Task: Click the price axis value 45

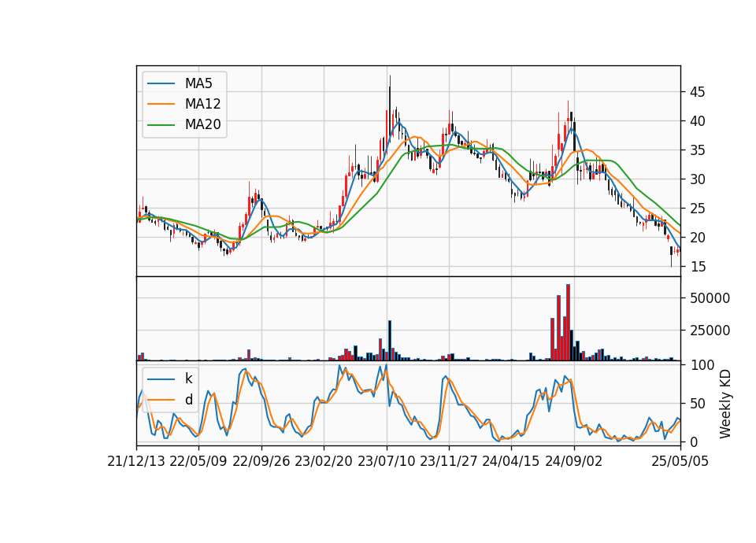Action: pyautogui.click(x=698, y=92)
